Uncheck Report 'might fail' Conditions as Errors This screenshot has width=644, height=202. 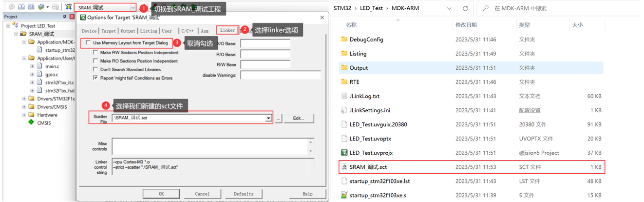[95, 78]
